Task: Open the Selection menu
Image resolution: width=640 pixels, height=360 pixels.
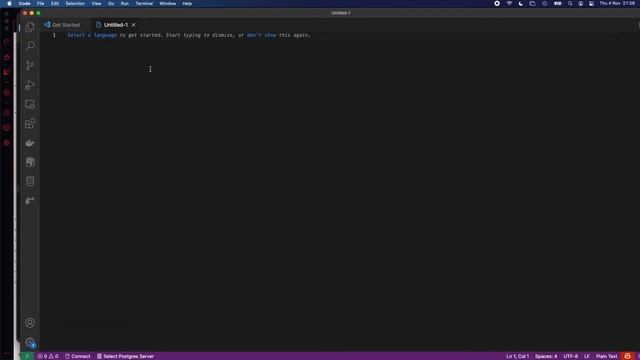Action: [75, 3]
